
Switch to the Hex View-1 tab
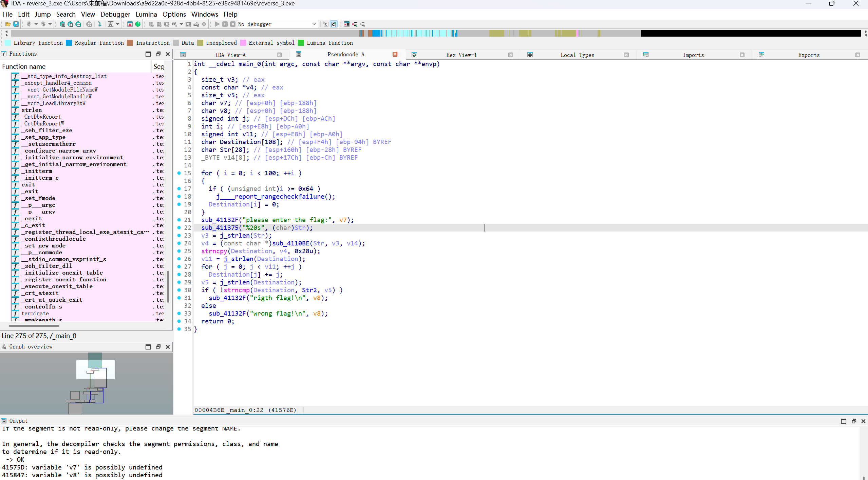[x=461, y=55]
